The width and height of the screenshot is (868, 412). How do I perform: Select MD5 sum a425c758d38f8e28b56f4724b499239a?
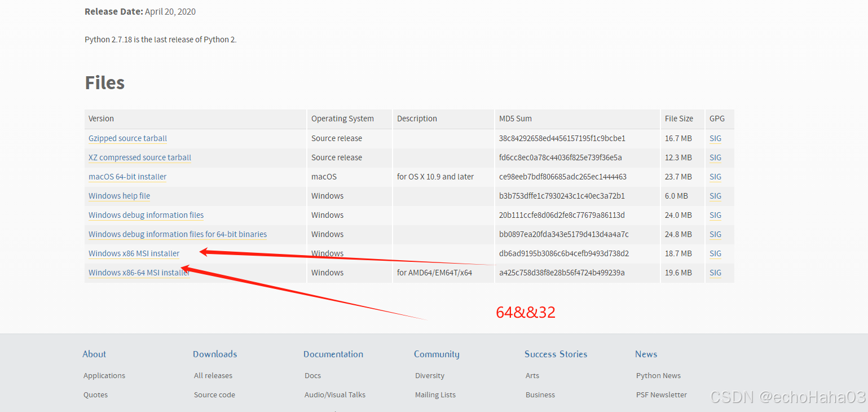point(562,273)
